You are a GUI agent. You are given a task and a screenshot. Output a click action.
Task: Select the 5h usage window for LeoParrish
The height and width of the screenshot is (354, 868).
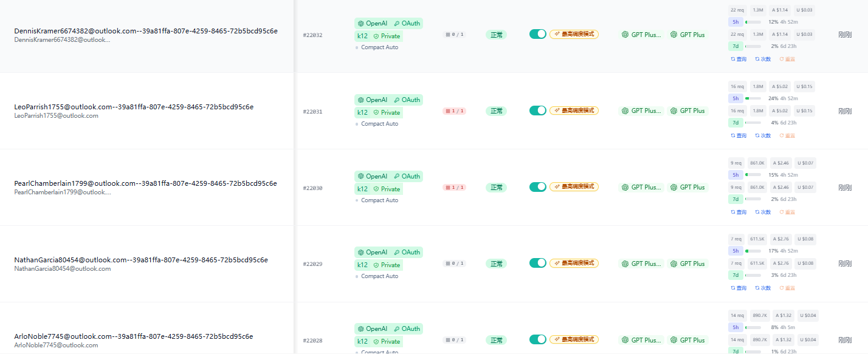735,98
